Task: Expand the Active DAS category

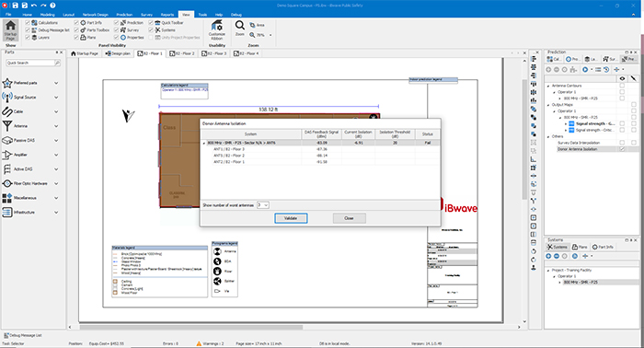Action: tap(56, 169)
